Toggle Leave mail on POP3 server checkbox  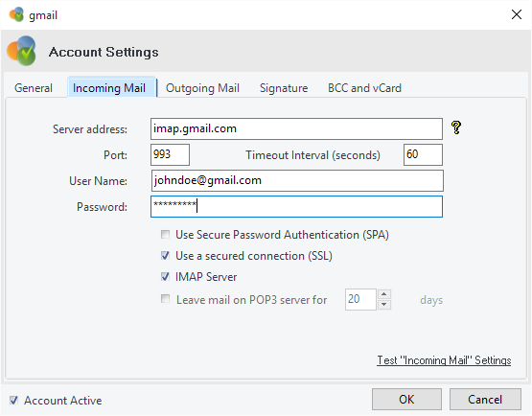point(165,299)
